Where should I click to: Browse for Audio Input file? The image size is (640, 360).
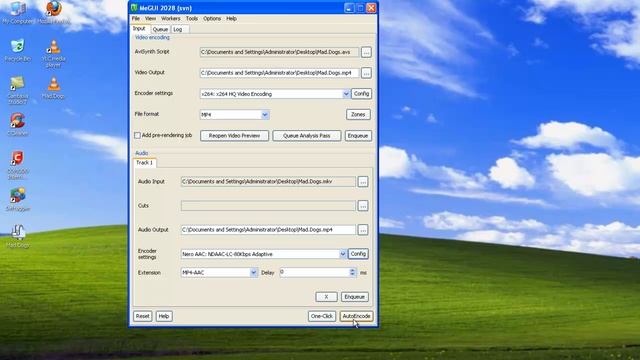click(363, 182)
